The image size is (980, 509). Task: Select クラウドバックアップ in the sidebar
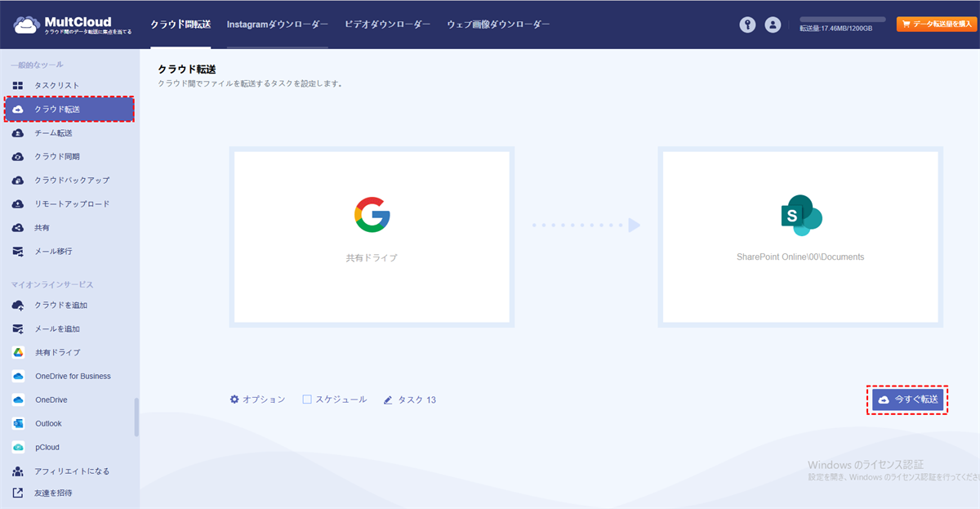72,181
